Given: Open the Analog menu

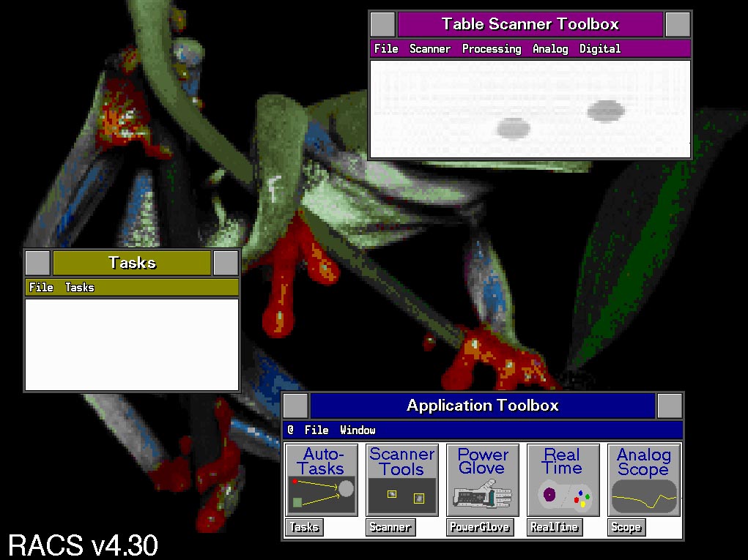Looking at the screenshot, I should point(550,49).
